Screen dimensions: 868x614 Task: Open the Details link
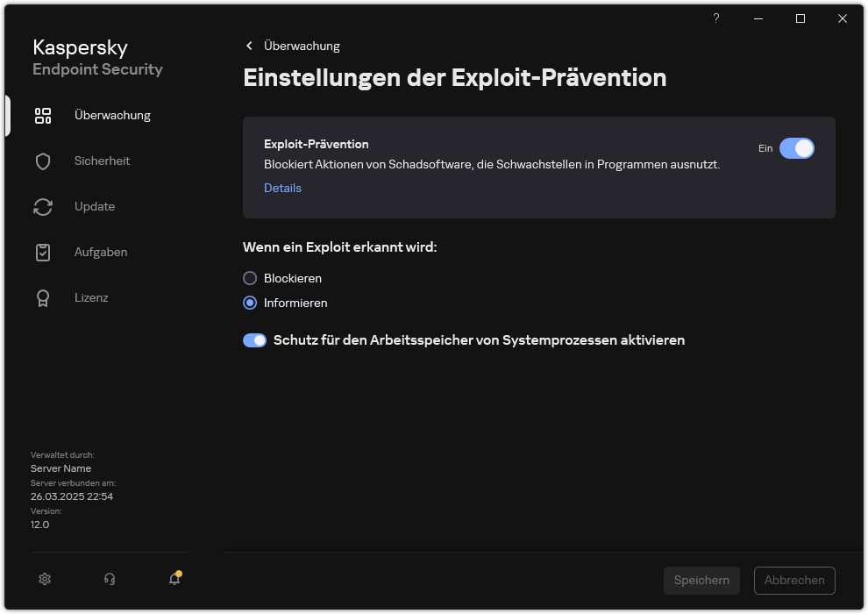(x=282, y=188)
